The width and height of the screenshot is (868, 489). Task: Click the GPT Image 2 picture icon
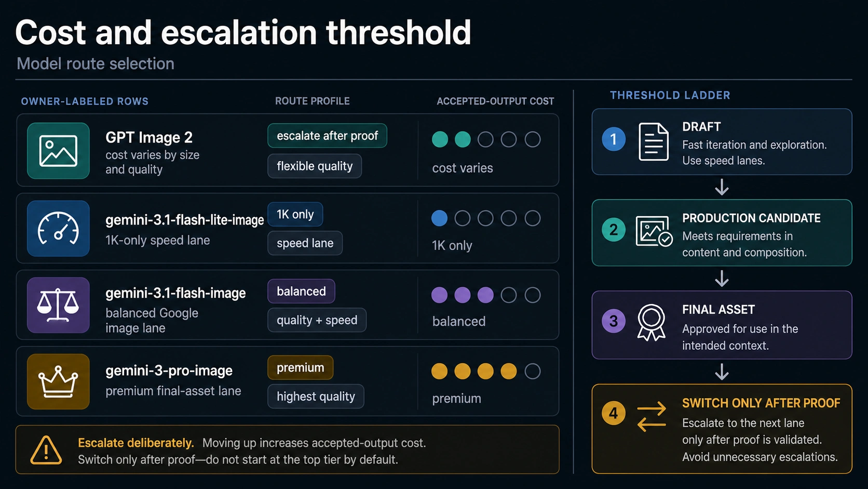[x=58, y=151]
